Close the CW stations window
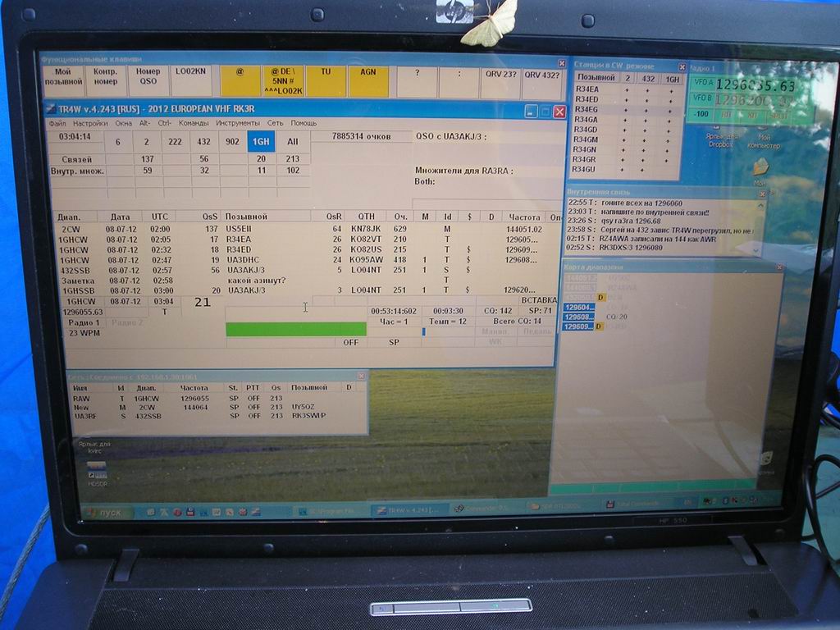840x630 pixels. [681, 66]
